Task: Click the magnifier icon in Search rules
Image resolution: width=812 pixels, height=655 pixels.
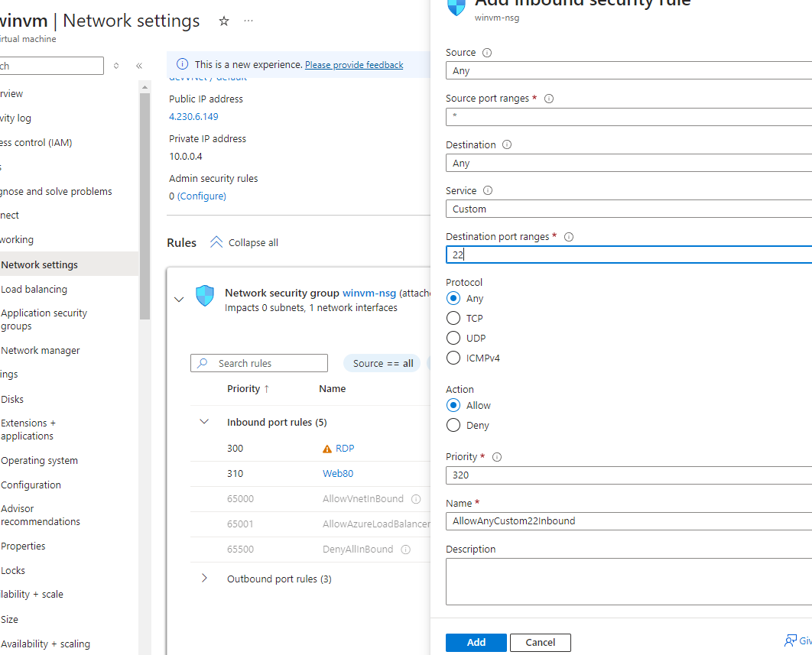Action: [x=203, y=363]
